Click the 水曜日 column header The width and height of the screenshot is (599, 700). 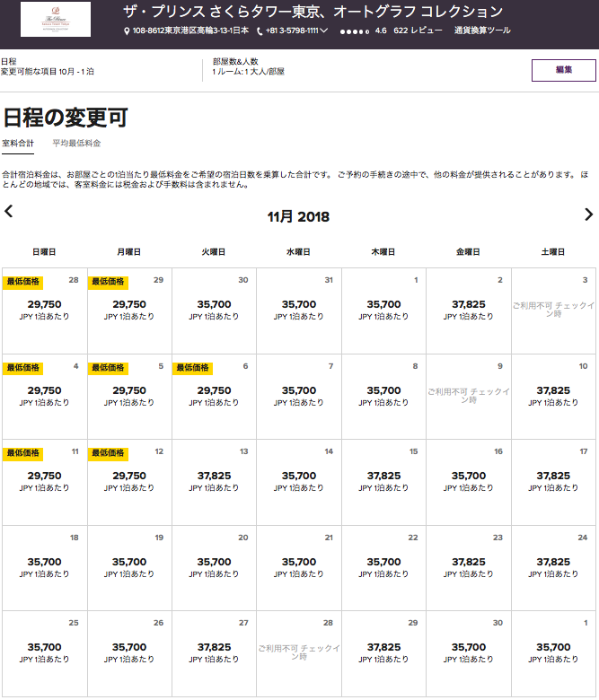point(298,252)
